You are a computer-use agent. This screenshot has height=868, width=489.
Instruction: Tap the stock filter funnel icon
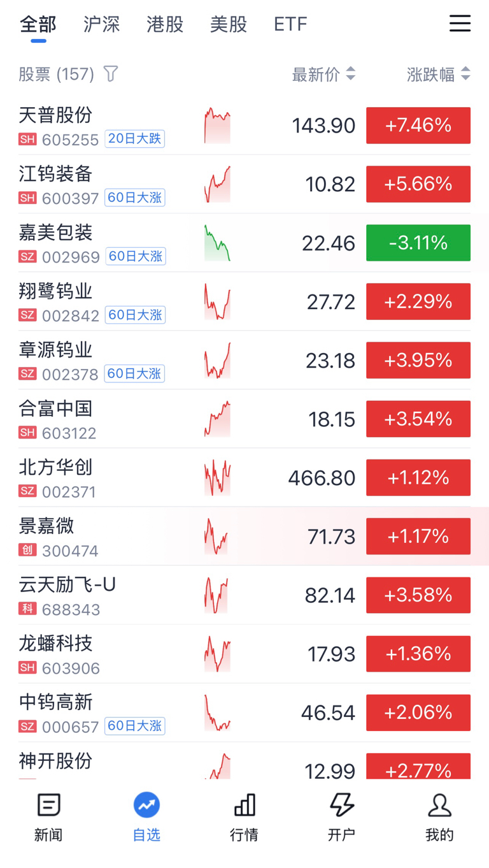click(111, 74)
